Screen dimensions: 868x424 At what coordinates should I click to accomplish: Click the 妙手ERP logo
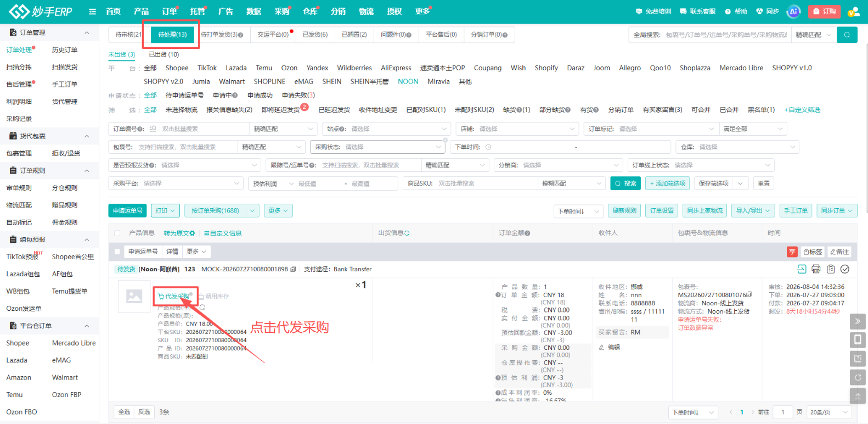pos(40,12)
